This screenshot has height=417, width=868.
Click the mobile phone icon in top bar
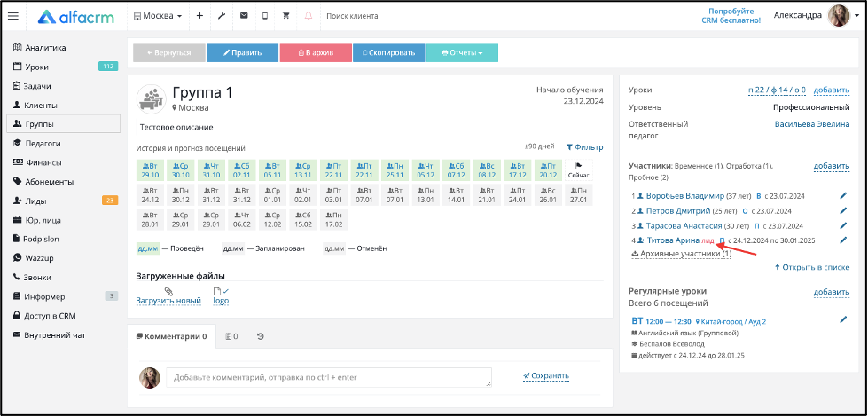click(x=264, y=16)
